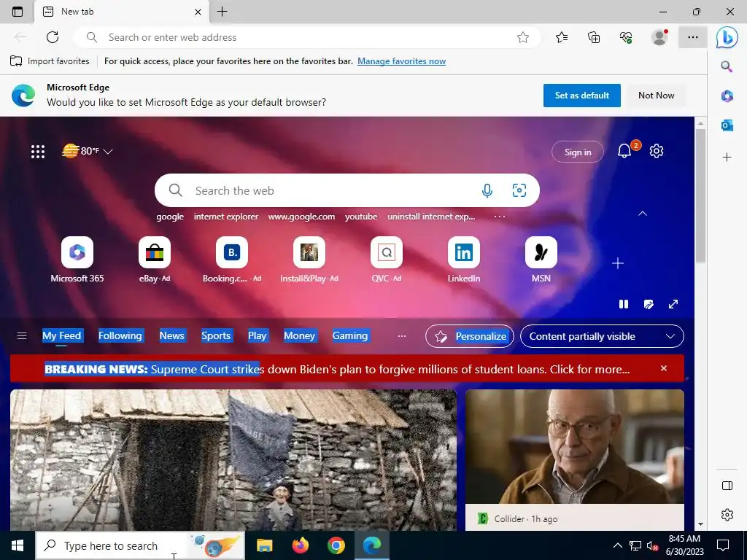Open page settings gear icon
This screenshot has width=747, height=560.
657,151
